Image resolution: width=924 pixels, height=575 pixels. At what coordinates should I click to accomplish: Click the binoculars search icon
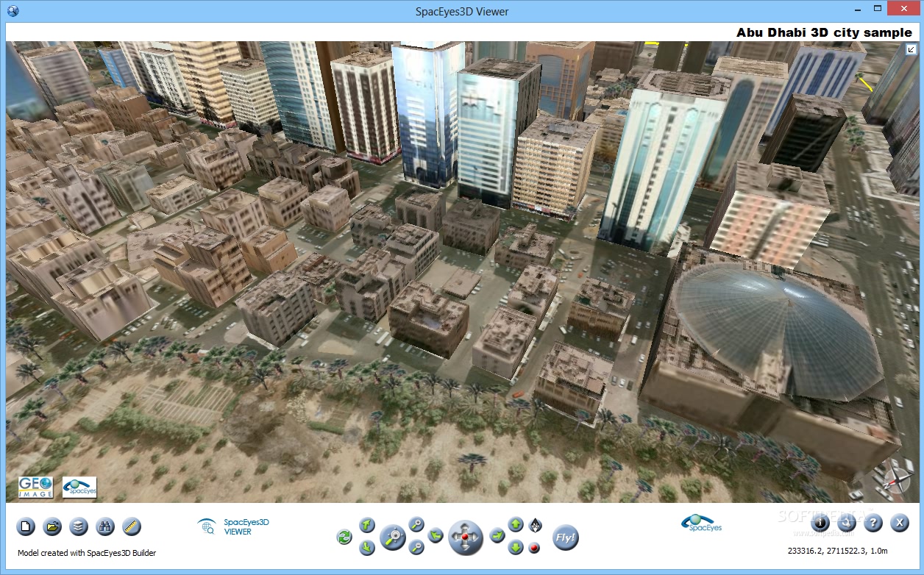pos(105,526)
